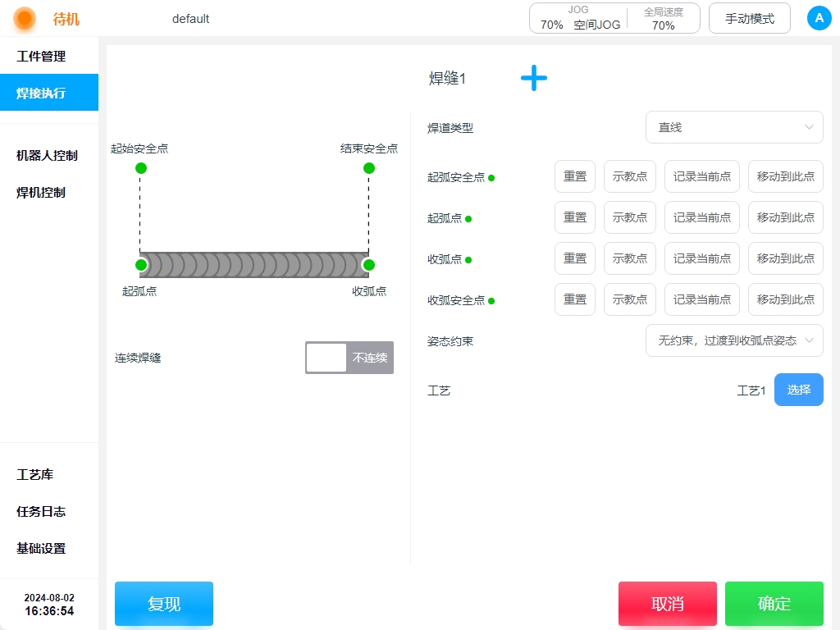Viewport: 840px width, 630px height.
Task: Open 机器人控制 in the sidebar
Action: point(47,156)
